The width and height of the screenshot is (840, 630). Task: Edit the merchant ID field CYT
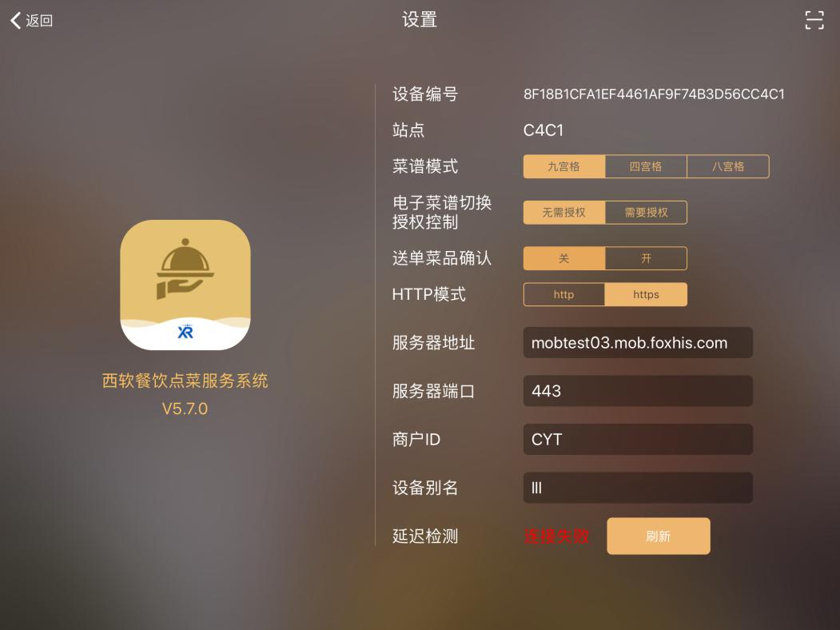(x=638, y=439)
